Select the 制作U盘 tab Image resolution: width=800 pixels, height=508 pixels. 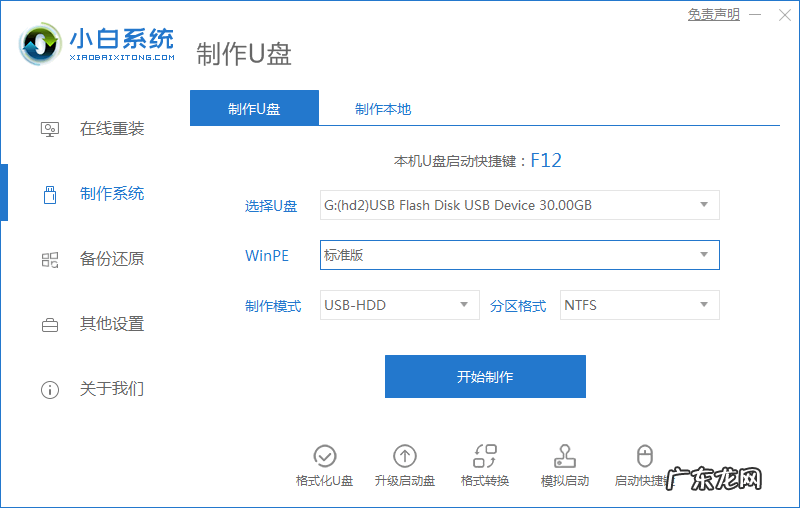[254, 109]
